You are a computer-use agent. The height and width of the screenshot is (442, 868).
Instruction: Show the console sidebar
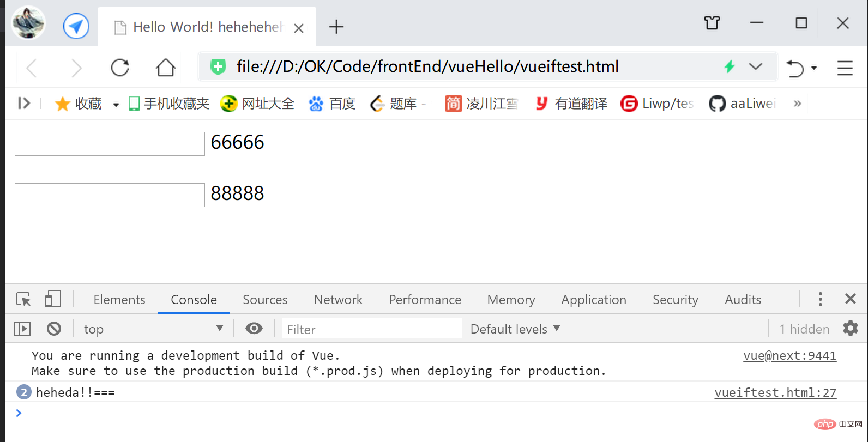(22, 329)
